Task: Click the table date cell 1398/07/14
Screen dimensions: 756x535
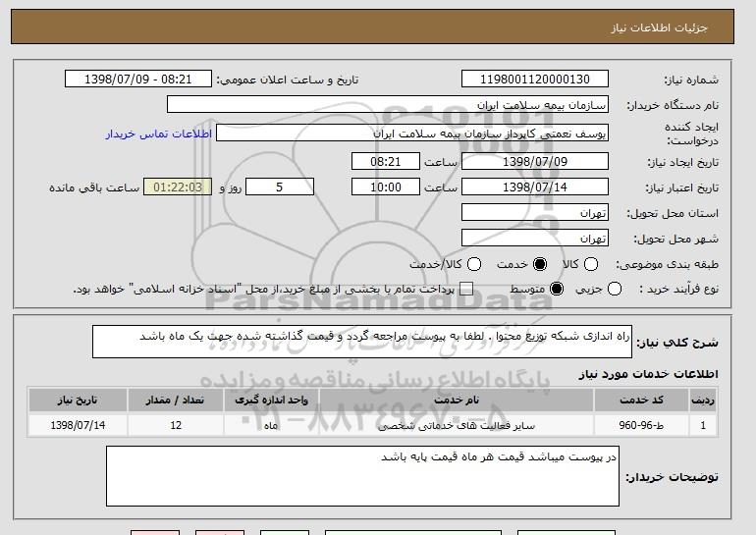Action: pyautogui.click(x=78, y=425)
